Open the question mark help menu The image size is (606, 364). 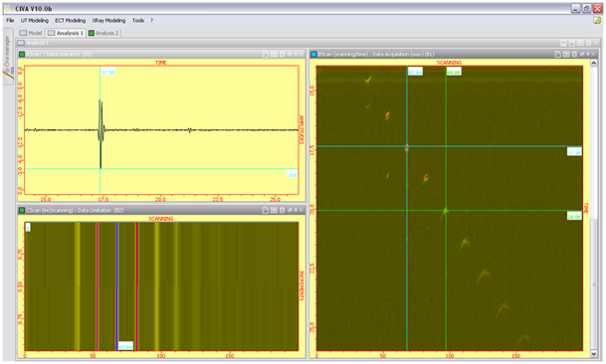pyautogui.click(x=151, y=21)
